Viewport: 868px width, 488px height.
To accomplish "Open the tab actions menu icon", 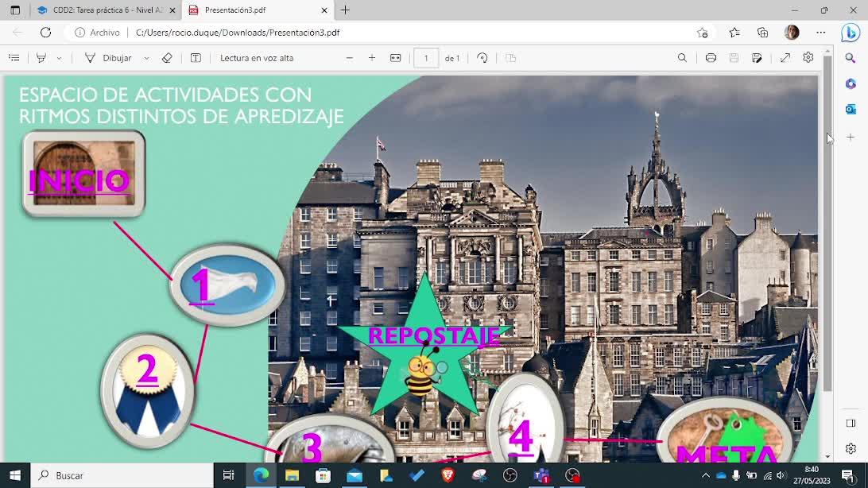I will tap(15, 10).
